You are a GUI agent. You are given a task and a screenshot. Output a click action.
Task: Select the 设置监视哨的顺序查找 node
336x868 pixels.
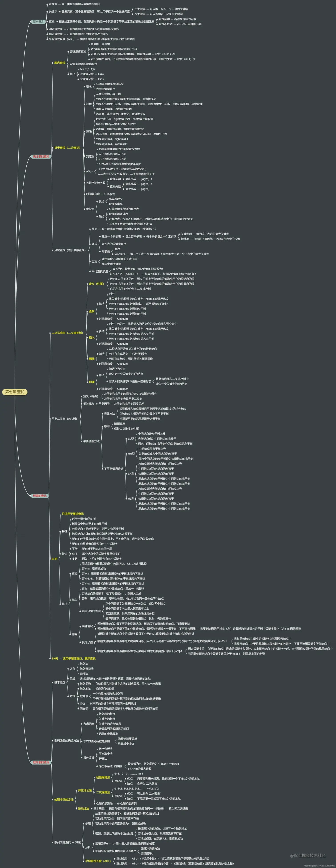pos(83,64)
